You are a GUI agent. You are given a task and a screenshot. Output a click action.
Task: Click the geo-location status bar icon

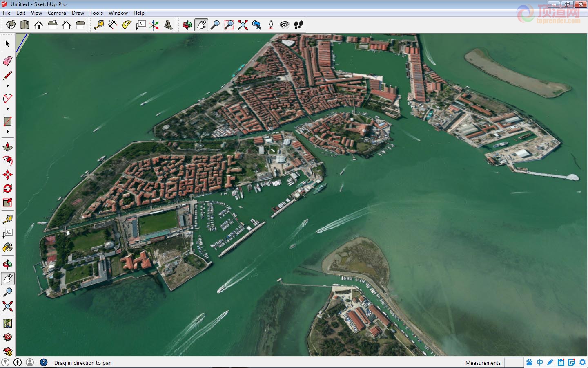click(x=5, y=362)
